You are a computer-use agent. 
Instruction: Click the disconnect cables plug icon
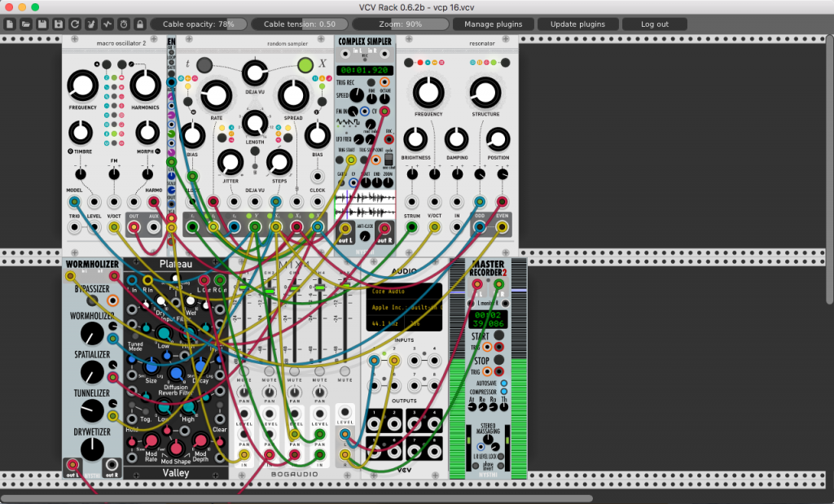pyautogui.click(x=91, y=24)
